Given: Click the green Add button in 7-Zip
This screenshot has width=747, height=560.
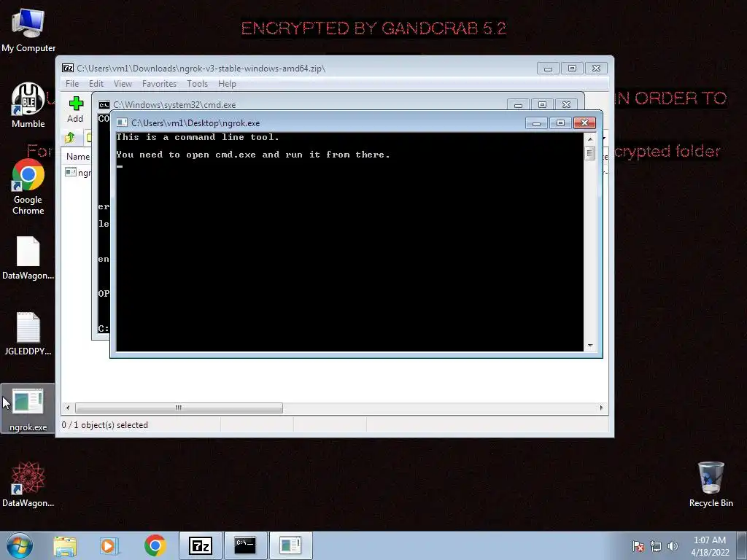Looking at the screenshot, I should 75,109.
